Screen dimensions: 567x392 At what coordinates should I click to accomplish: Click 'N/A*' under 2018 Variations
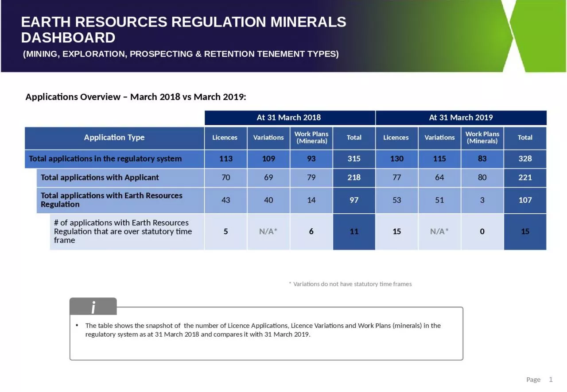(268, 231)
